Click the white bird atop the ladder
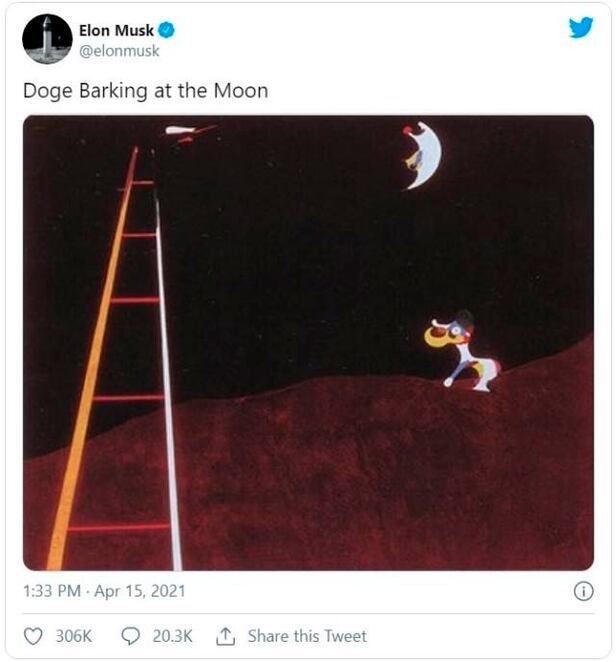The height and width of the screenshot is (662, 616). [x=185, y=131]
